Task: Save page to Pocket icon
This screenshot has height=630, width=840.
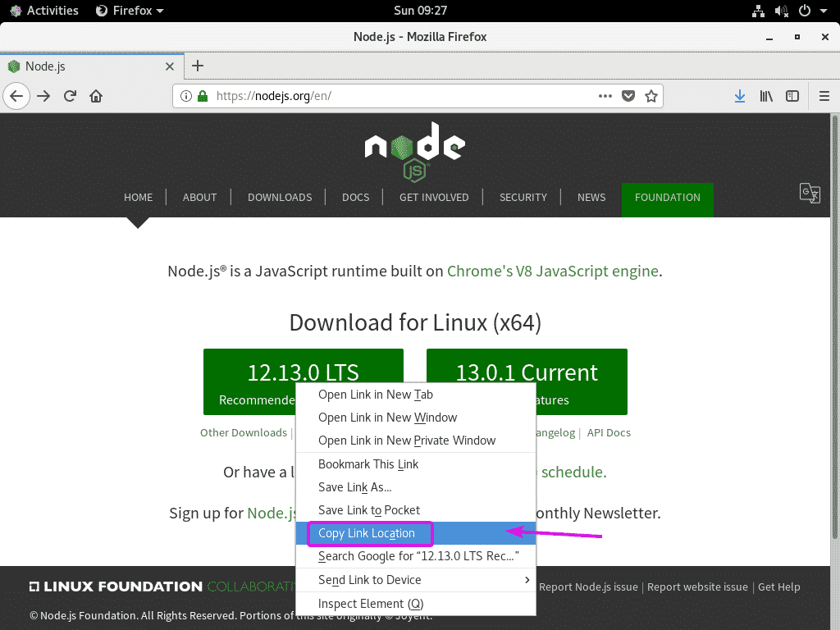Action: click(628, 96)
